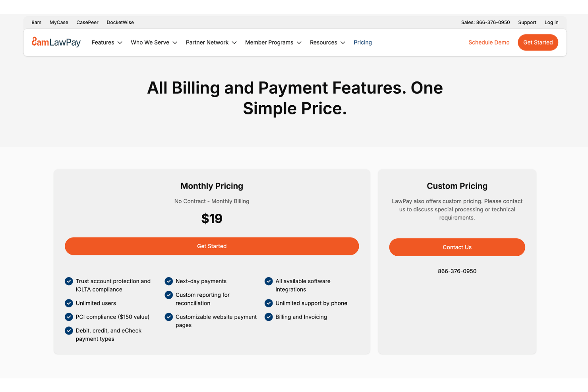
Task: Click checkmark beside Customizable website payment pages
Action: pos(169,317)
